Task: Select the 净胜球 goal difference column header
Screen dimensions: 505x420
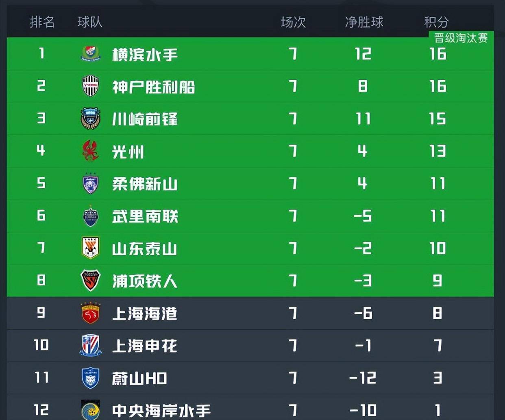Action: [x=364, y=22]
